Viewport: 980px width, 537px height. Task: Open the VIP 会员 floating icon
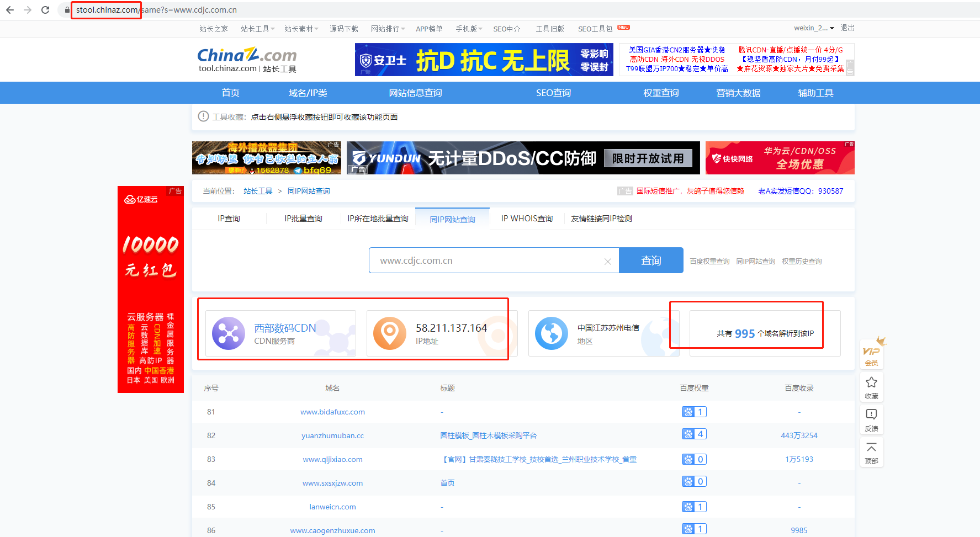click(871, 354)
